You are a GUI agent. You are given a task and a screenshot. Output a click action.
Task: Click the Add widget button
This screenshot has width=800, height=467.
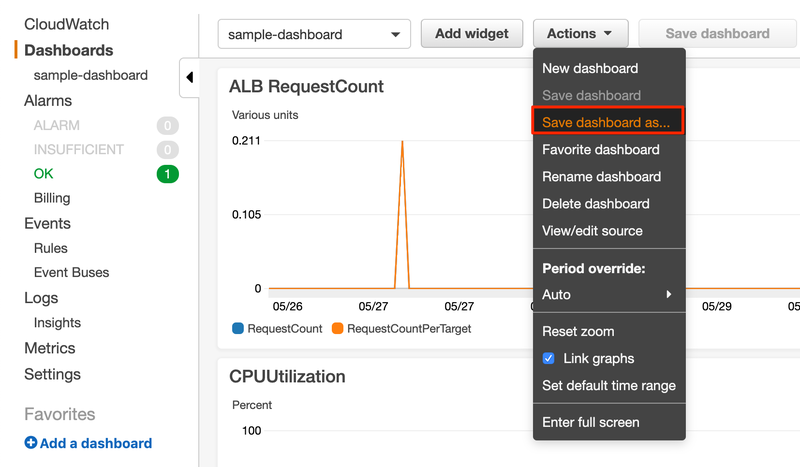tap(472, 34)
